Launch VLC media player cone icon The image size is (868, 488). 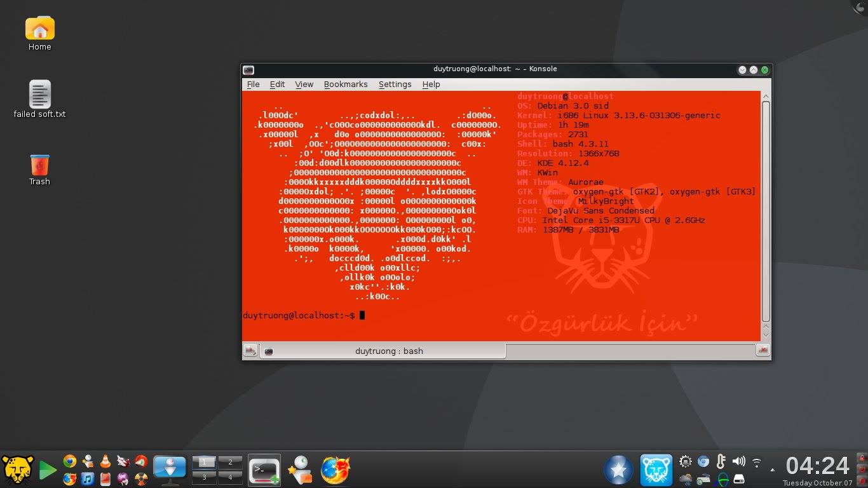coord(105,461)
